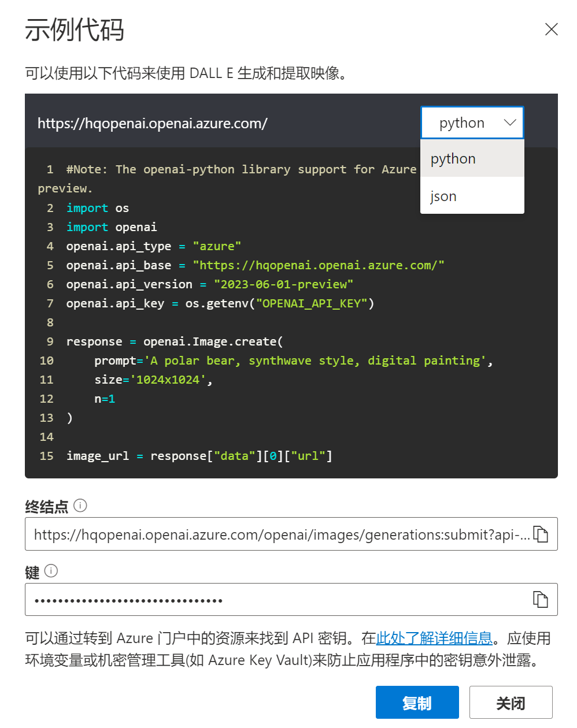577x728 pixels.
Task: Open the python language combo box
Action: [x=472, y=122]
